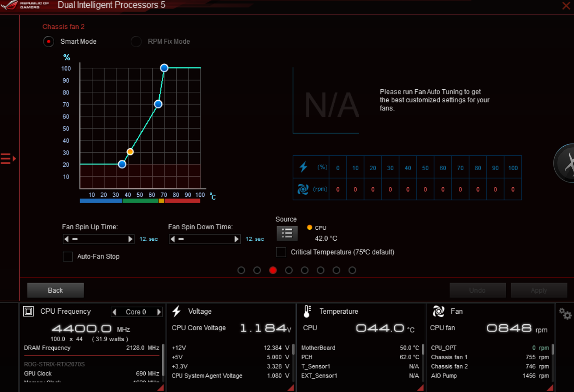574x392 pixels.
Task: Select RPM Fix Mode radio button
Action: [x=136, y=42]
